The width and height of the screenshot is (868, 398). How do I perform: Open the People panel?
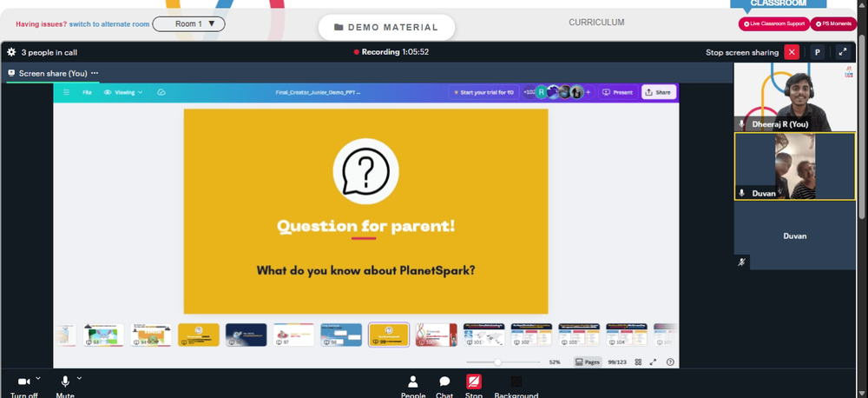pos(413,387)
